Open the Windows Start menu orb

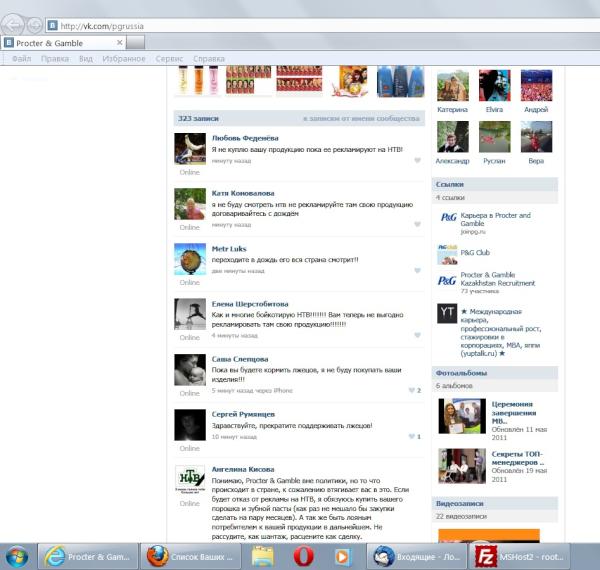(x=15, y=556)
